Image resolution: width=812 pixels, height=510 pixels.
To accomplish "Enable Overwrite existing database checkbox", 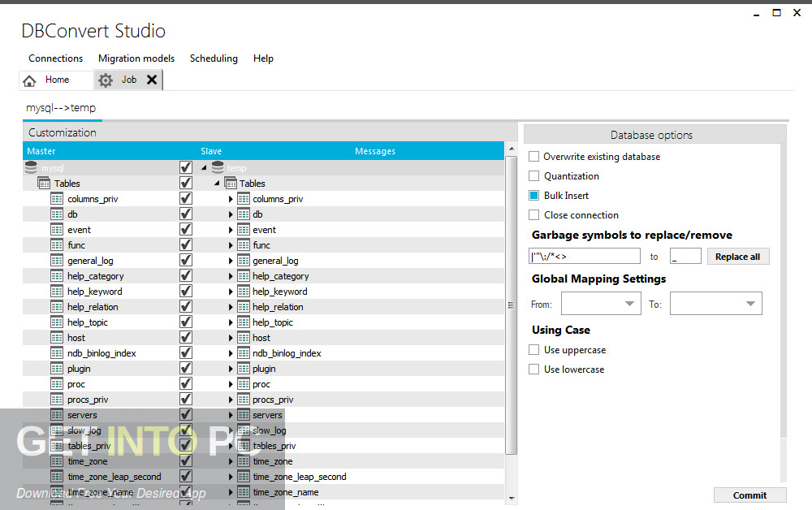I will (x=534, y=157).
